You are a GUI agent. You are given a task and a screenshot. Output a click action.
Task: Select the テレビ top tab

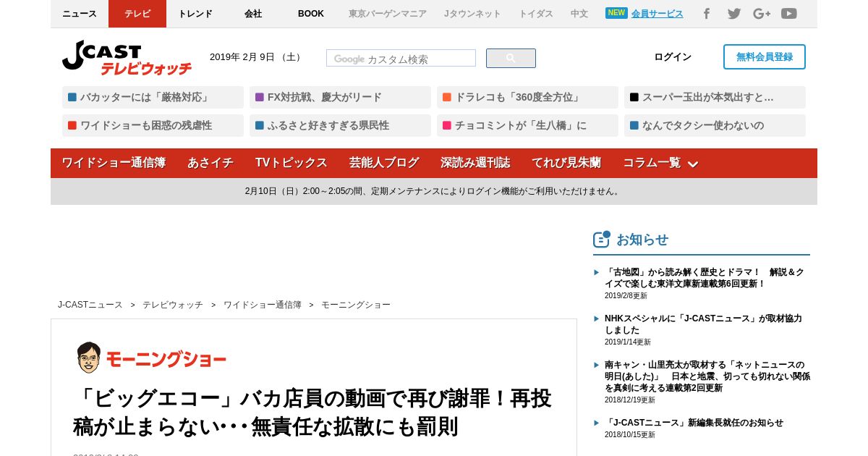click(137, 14)
